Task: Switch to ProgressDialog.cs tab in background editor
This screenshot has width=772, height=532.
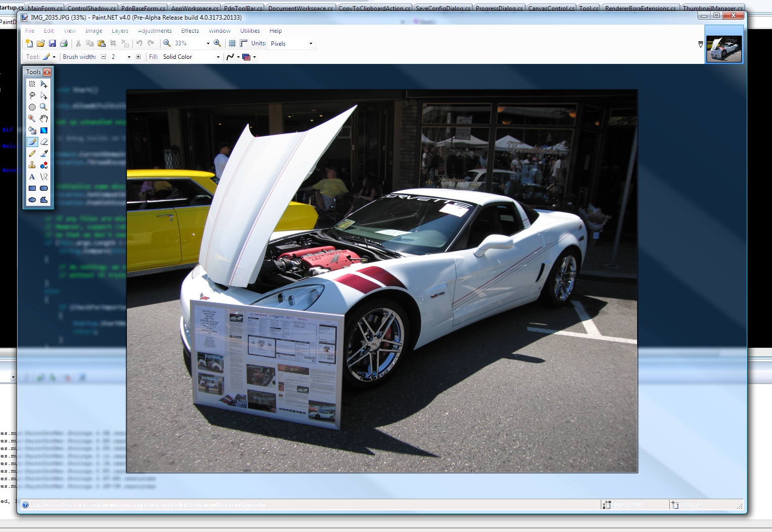Action: 499,8
